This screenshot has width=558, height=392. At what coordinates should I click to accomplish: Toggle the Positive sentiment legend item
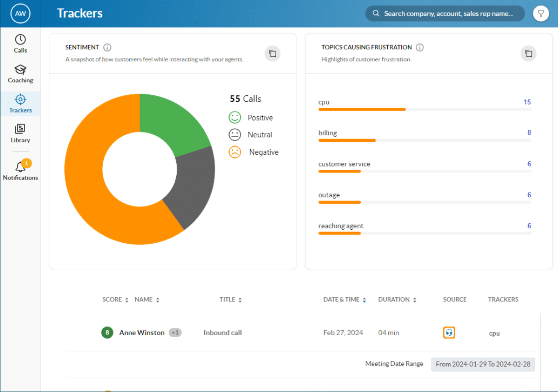251,118
